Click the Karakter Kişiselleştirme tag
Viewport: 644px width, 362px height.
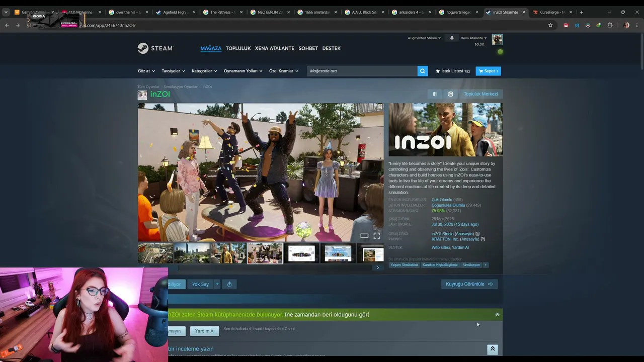click(x=440, y=265)
